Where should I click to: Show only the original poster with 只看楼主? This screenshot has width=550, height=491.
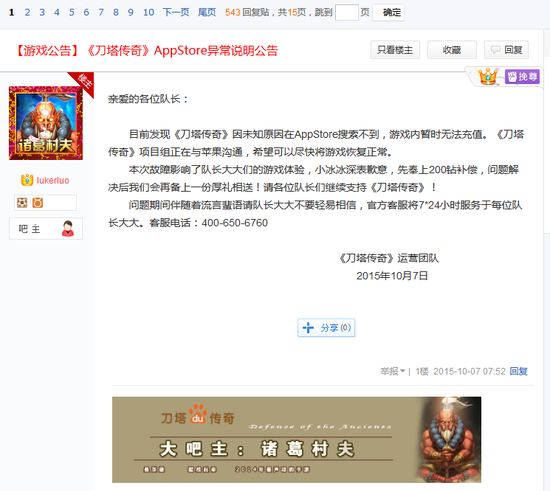[395, 50]
